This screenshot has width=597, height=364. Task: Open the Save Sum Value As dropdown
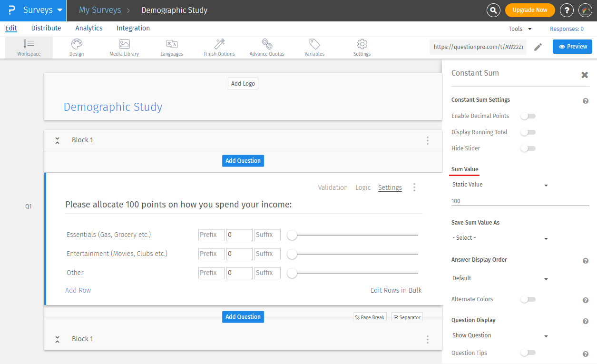pyautogui.click(x=499, y=237)
